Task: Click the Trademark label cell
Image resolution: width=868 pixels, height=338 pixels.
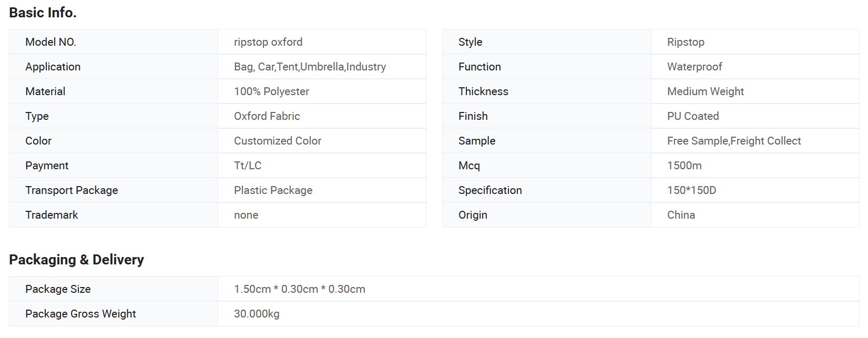Action: point(114,215)
